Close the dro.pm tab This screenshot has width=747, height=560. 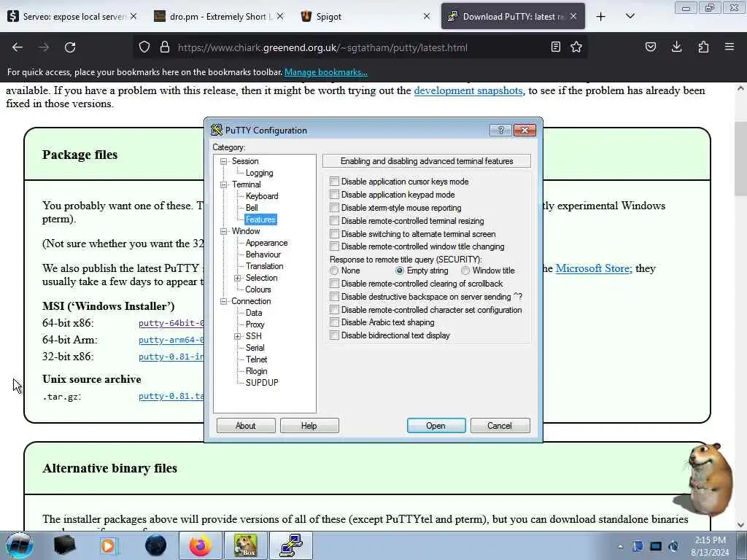tap(280, 16)
